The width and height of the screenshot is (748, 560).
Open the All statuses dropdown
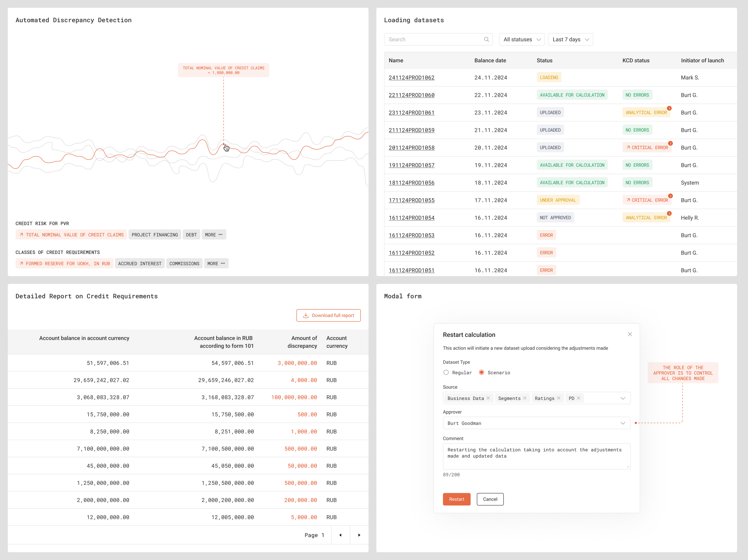522,39
